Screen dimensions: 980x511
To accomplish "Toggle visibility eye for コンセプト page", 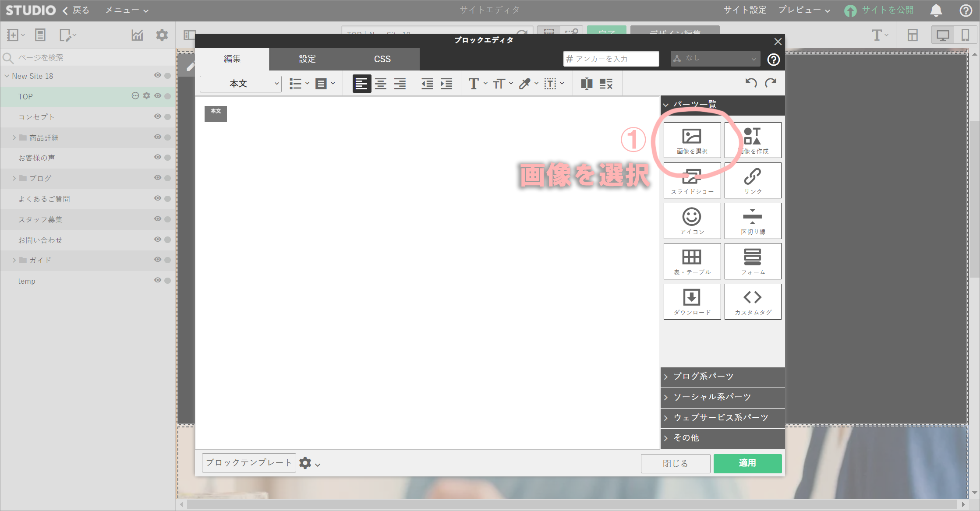I will pyautogui.click(x=158, y=116).
